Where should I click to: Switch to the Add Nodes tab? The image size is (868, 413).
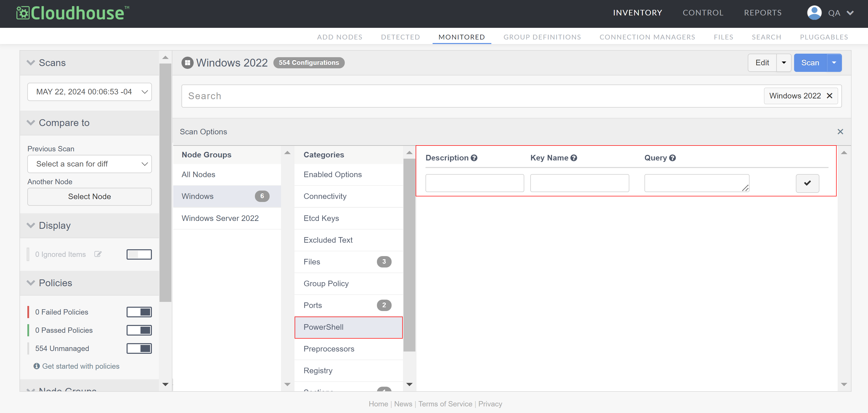coord(340,37)
